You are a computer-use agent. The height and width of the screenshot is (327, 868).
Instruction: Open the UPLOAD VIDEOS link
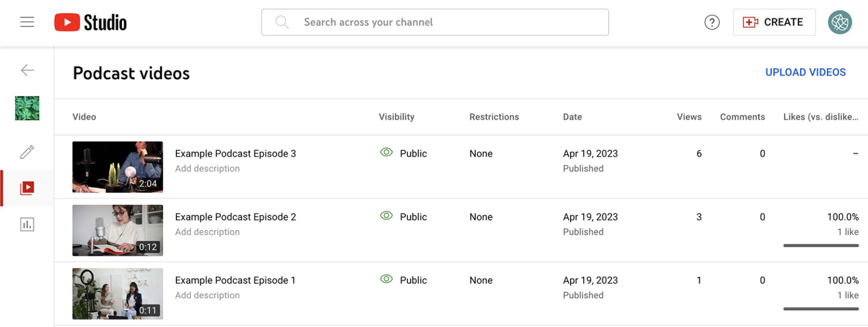click(x=805, y=72)
